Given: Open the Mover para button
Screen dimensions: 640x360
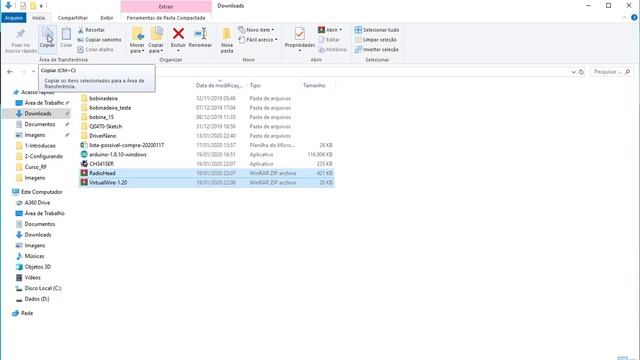Looking at the screenshot, I should [137, 40].
